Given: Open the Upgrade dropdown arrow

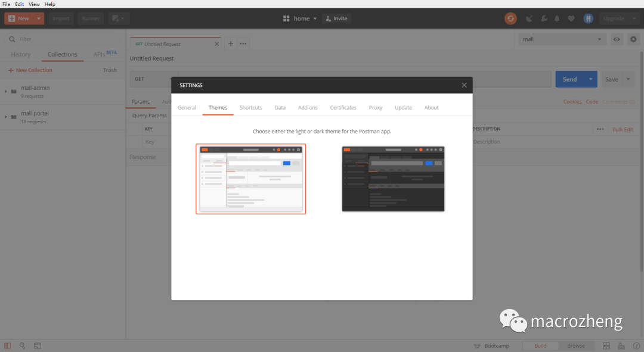Looking at the screenshot, I should [x=634, y=18].
